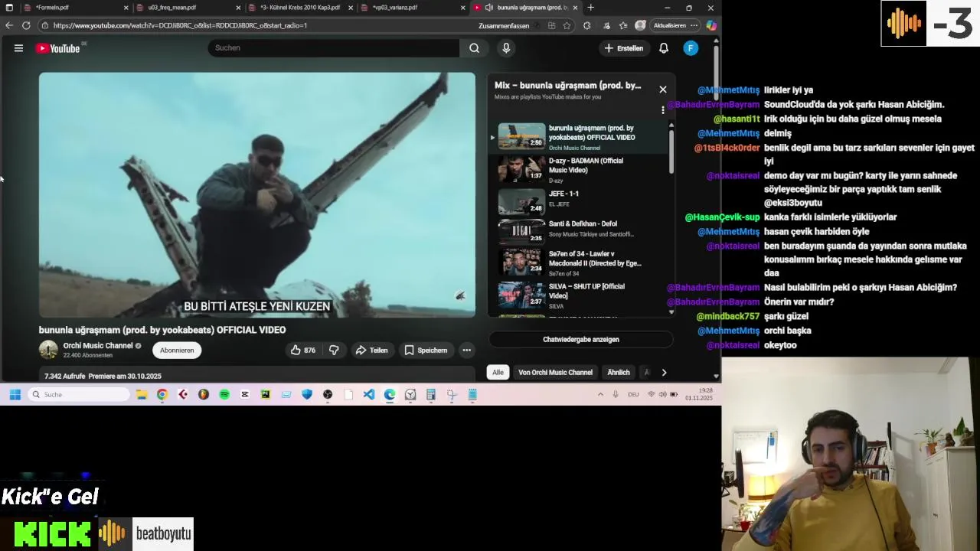
Task: Open the browser profile avatar
Action: (x=640, y=25)
